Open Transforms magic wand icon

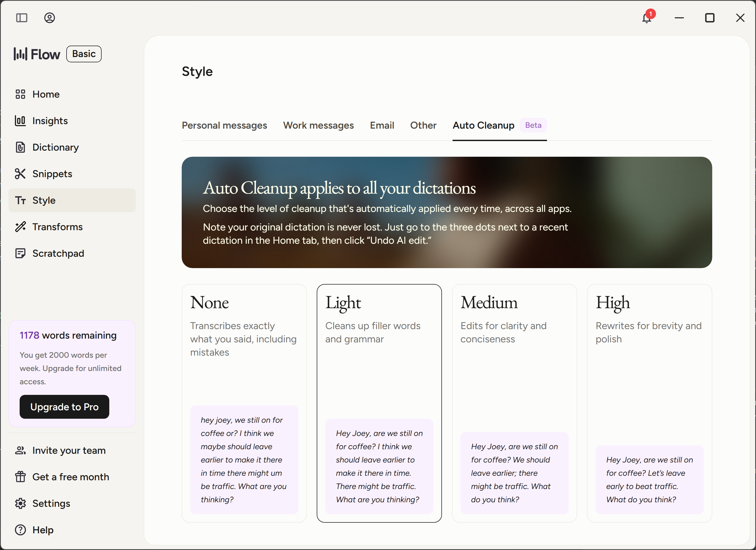click(20, 227)
